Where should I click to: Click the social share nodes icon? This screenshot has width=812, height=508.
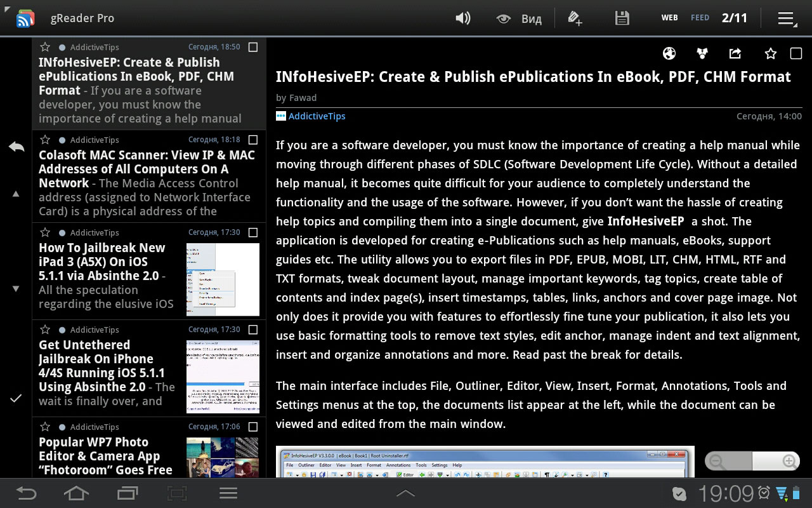[x=702, y=53]
